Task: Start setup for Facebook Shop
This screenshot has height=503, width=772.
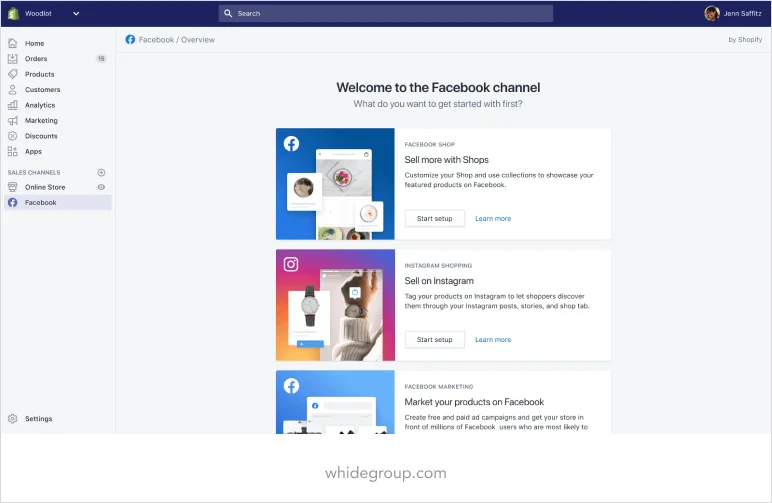Action: [434, 219]
